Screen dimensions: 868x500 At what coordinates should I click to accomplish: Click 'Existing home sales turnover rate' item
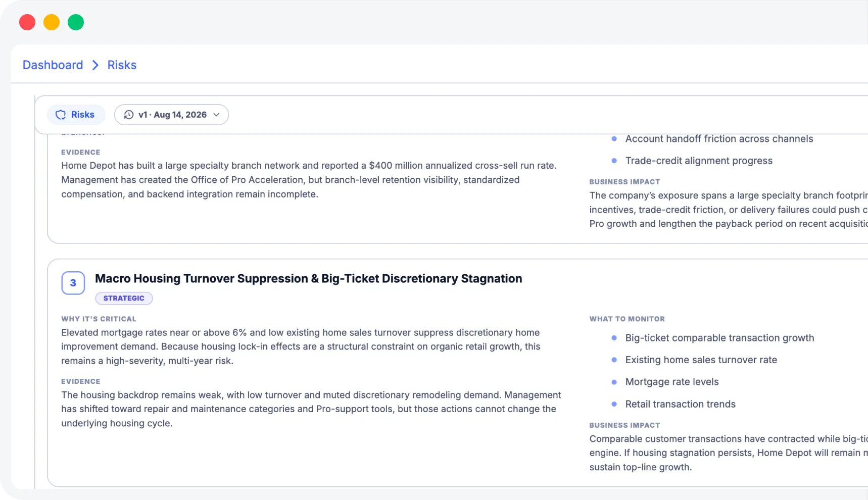coord(701,360)
